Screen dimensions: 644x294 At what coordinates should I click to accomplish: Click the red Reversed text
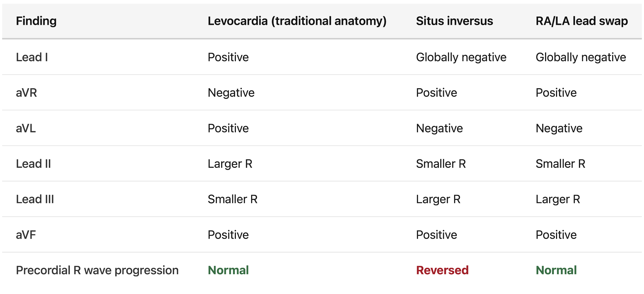click(x=442, y=270)
